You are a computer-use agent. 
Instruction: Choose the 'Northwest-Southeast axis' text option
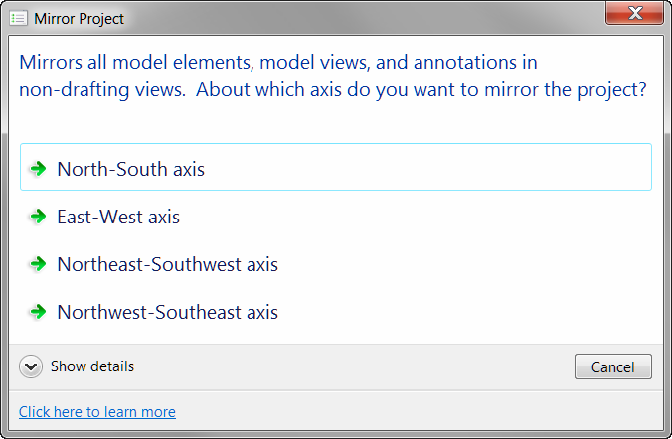(167, 312)
